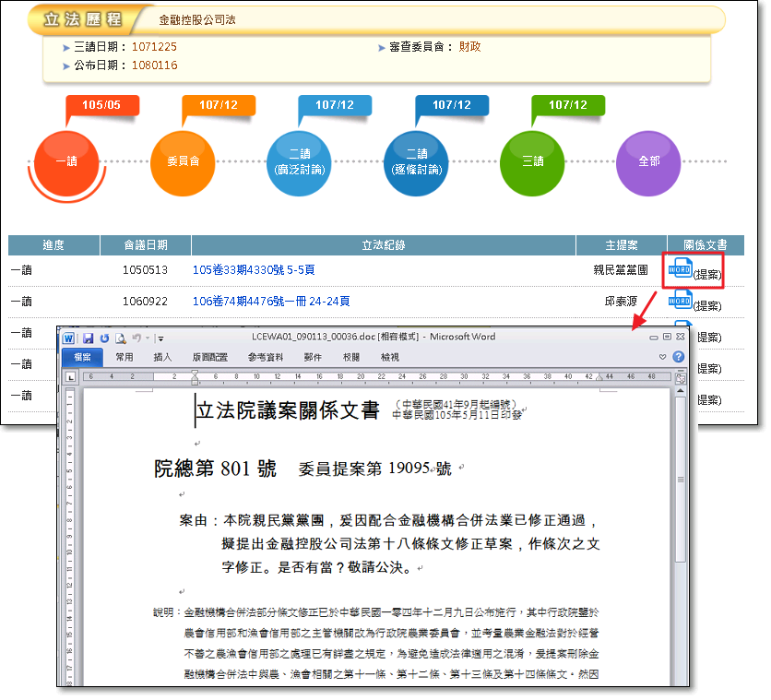Switch to the 插入 ribbon tab

(x=162, y=357)
